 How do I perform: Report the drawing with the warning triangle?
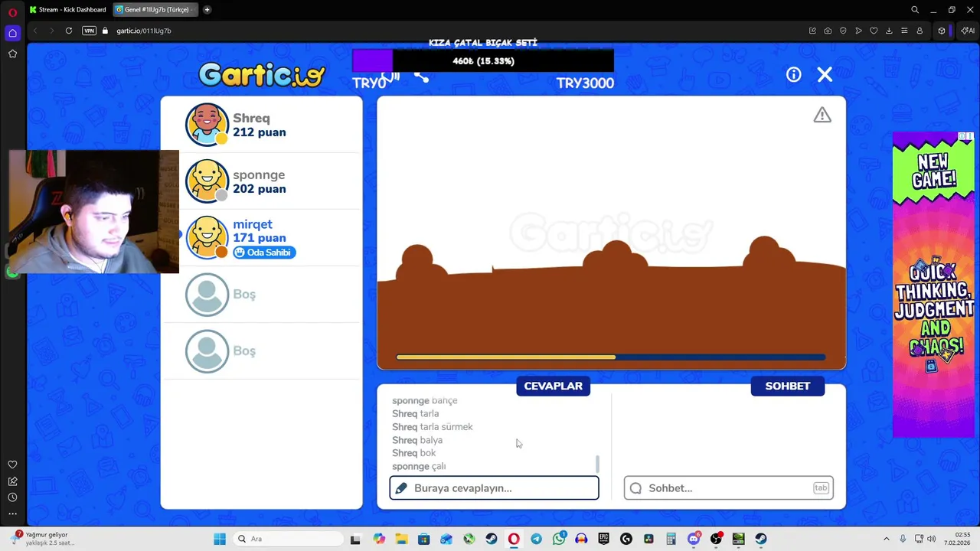(x=822, y=115)
